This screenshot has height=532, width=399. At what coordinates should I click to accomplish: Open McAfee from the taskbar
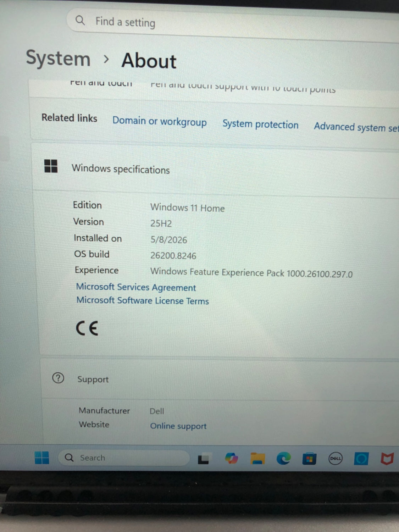pyautogui.click(x=387, y=459)
